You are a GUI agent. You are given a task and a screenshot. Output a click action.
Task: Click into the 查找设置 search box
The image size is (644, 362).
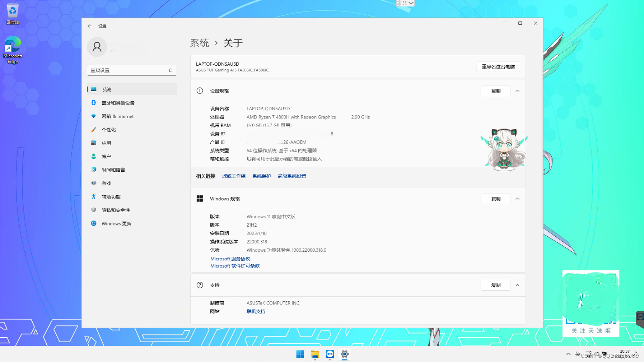pos(132,70)
